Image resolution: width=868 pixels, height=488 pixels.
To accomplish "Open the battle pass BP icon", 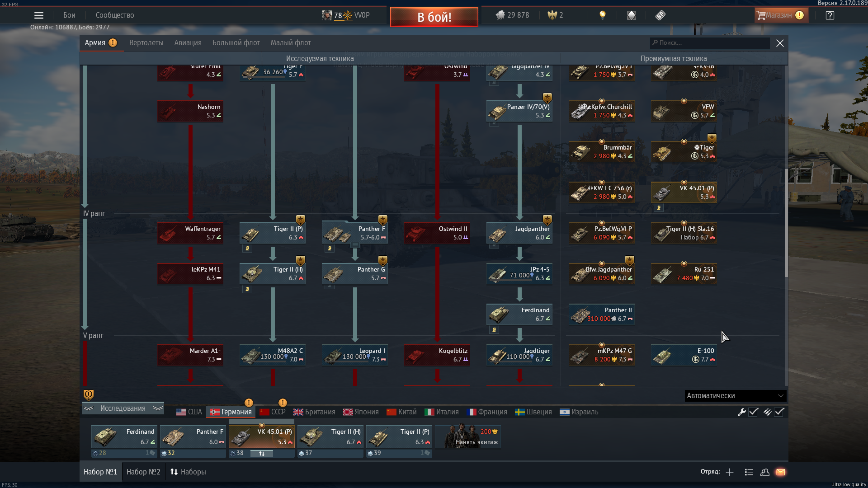I will coord(660,15).
